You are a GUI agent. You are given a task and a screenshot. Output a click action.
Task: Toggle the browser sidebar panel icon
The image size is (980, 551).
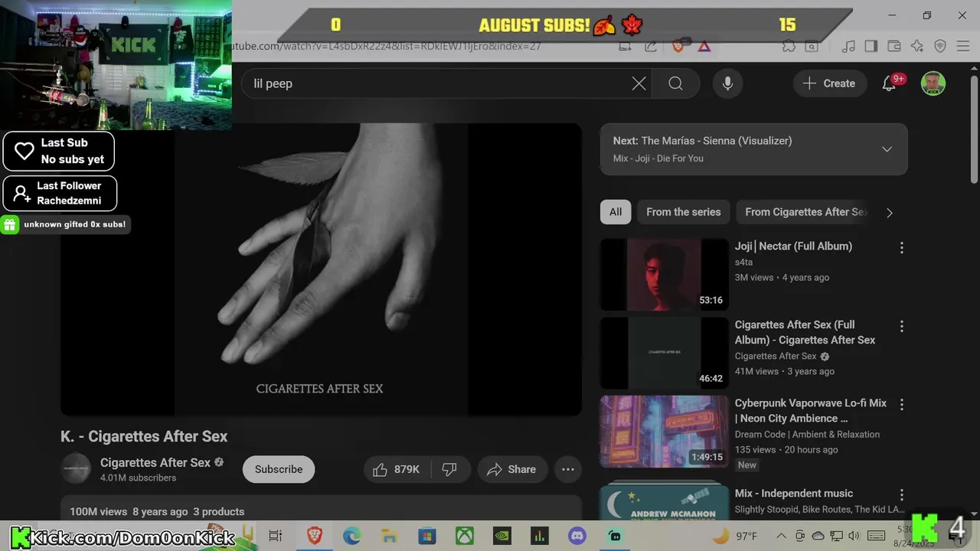871,46
